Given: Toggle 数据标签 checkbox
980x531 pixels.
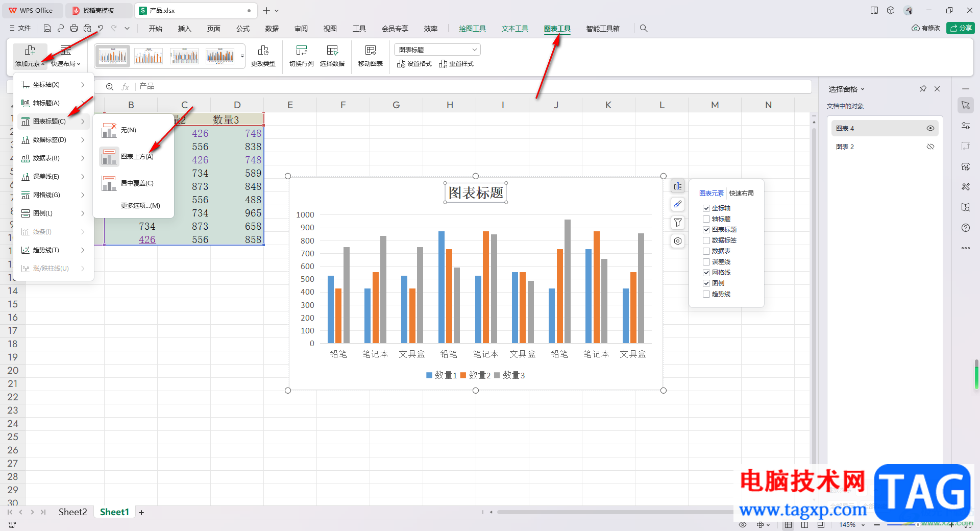Looking at the screenshot, I should (706, 240).
